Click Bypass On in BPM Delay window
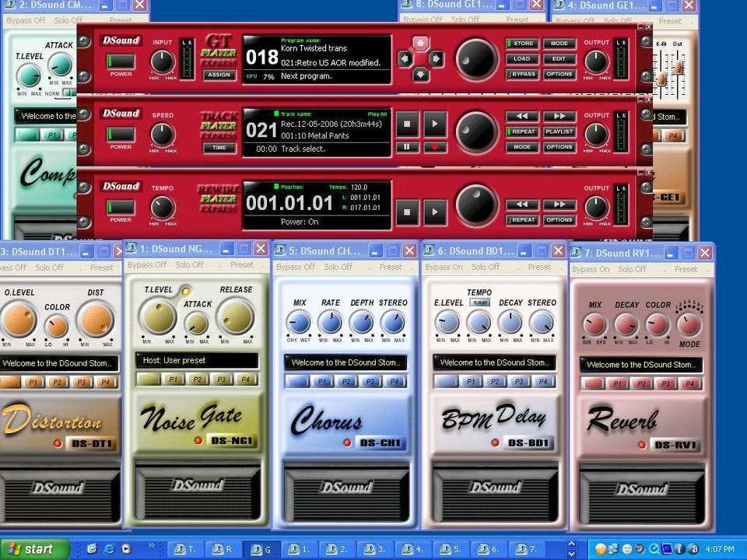Viewport: 747px width, 560px height. pyautogui.click(x=445, y=267)
